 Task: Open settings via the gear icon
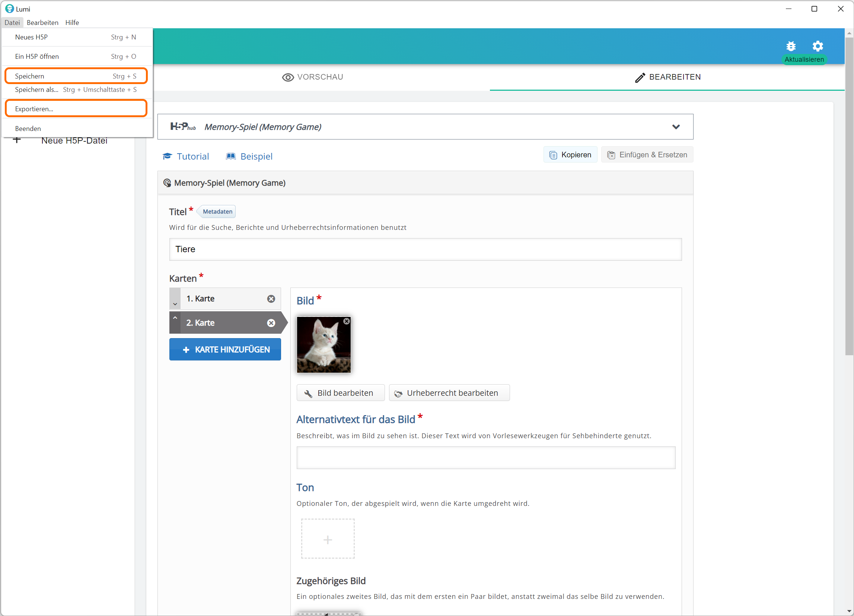tap(818, 46)
